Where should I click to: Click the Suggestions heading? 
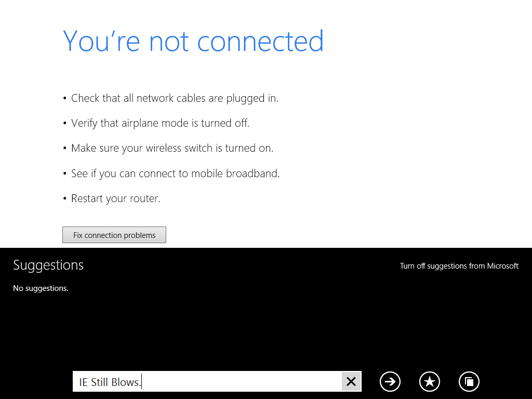pos(48,265)
